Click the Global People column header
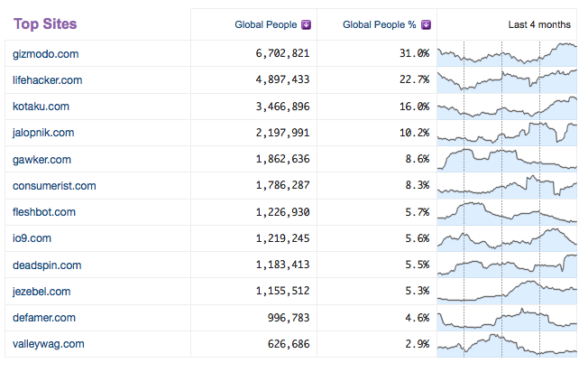Image resolution: width=588 pixels, height=372 pixels. tap(265, 24)
